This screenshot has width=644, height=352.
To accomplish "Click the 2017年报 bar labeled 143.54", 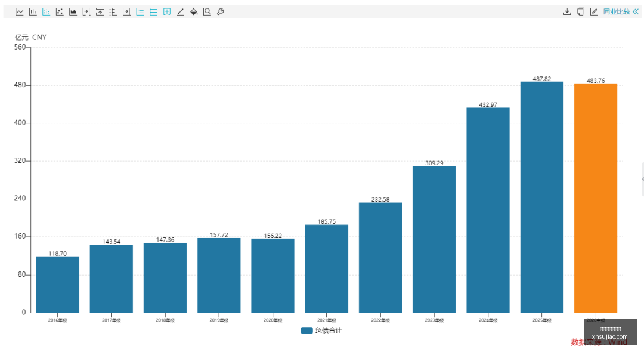I will (x=112, y=279).
